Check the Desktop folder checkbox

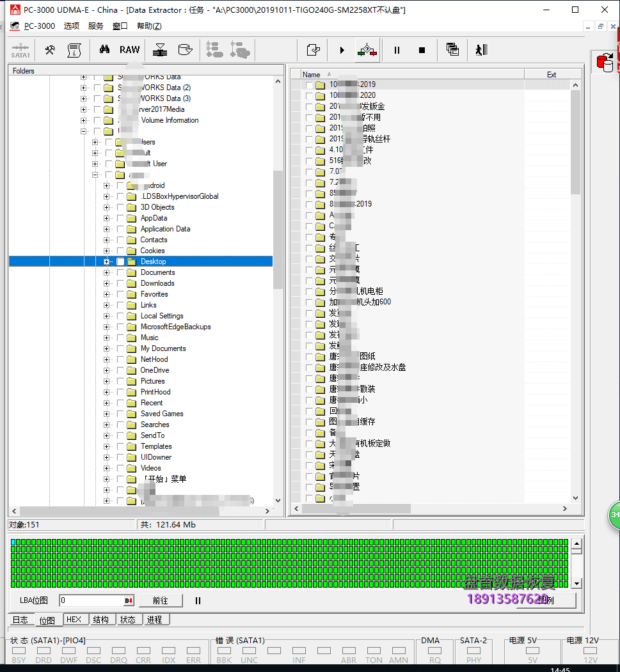pos(120,262)
